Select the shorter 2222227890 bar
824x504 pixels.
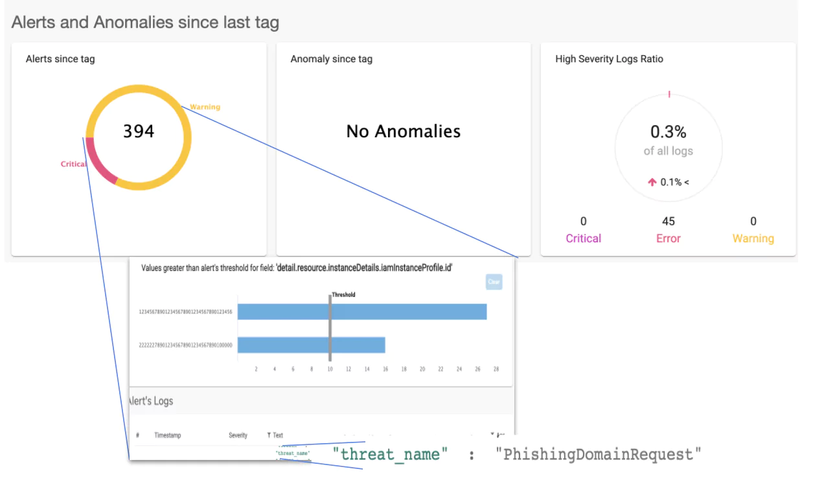(312, 345)
